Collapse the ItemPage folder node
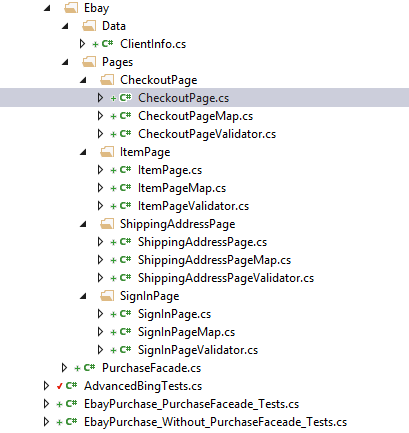Viewport: 409px width, 433px height. [x=83, y=152]
